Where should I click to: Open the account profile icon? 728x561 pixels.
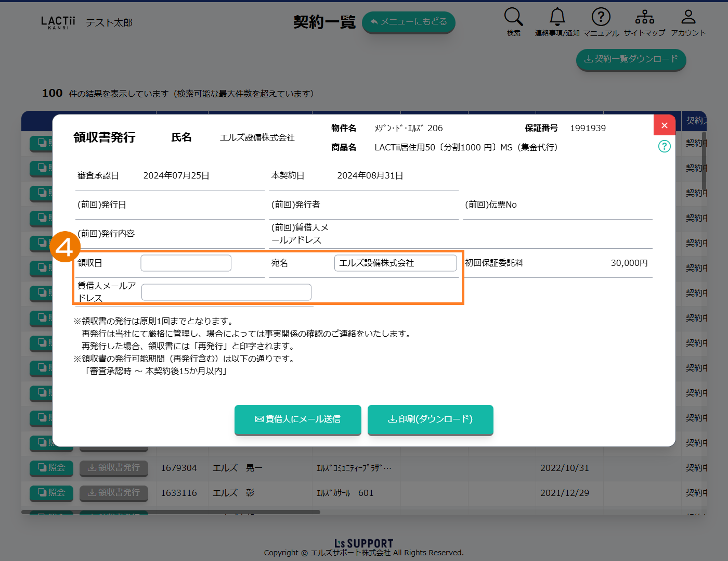[688, 18]
